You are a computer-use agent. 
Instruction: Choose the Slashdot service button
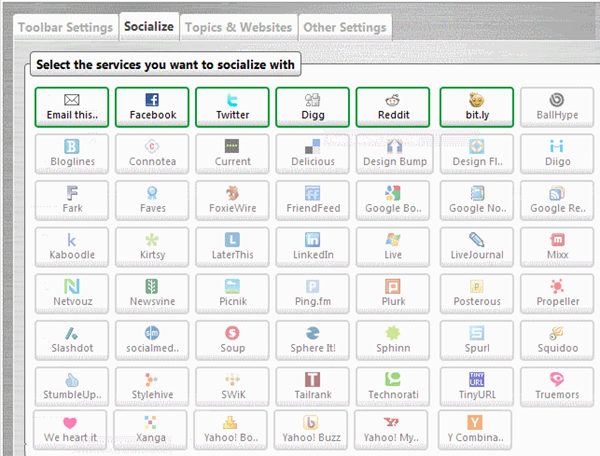[x=72, y=340]
